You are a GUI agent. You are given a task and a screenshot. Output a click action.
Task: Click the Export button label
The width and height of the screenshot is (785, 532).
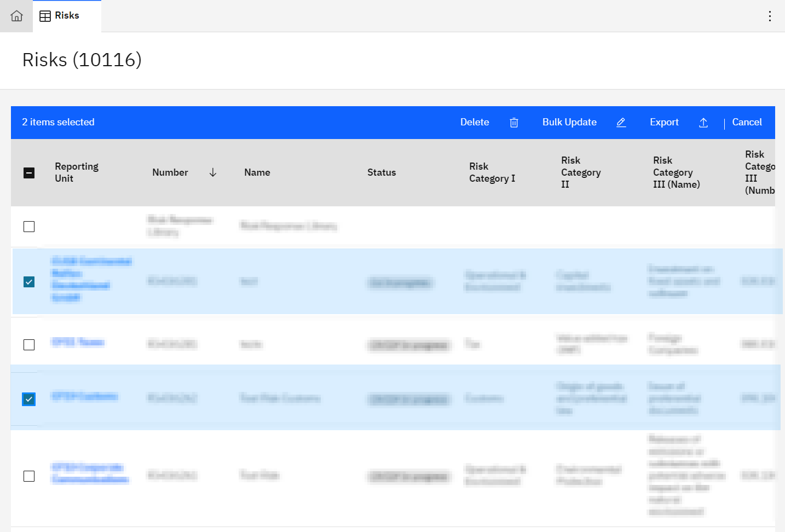click(x=664, y=122)
